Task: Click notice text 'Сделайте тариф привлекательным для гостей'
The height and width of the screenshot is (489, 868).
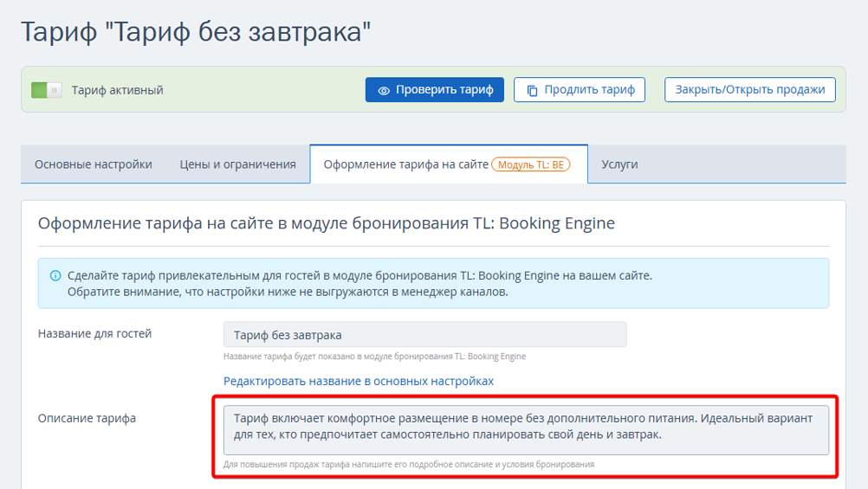Action: point(360,283)
